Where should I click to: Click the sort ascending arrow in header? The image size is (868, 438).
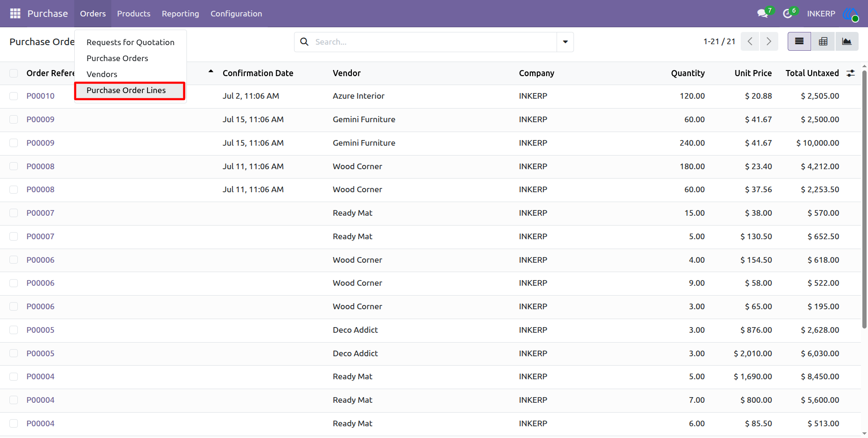point(211,71)
